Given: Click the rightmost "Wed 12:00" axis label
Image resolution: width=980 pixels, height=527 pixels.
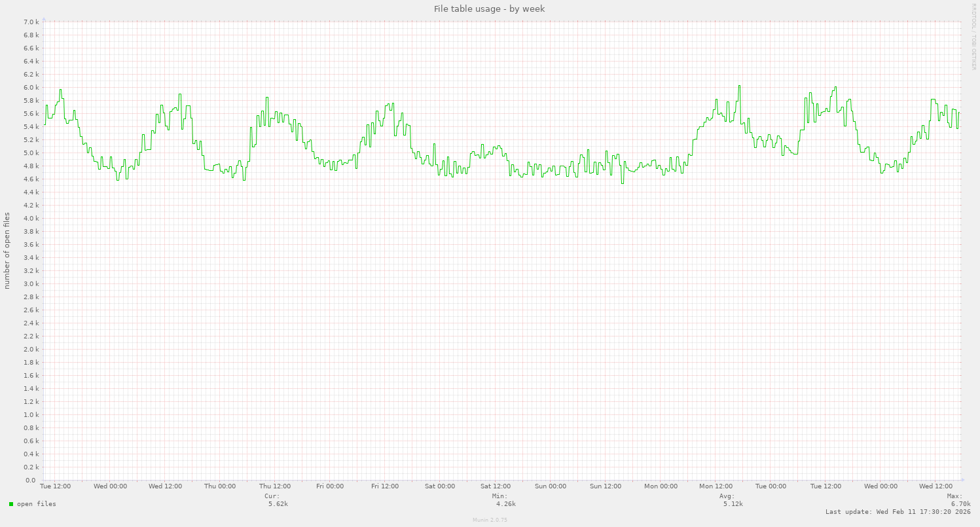Looking at the screenshot, I should pyautogui.click(x=936, y=486).
